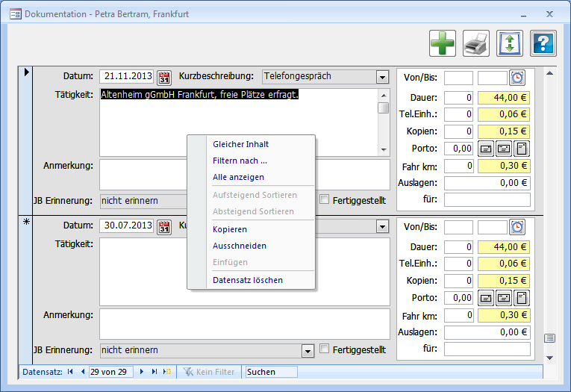571x392 pixels.
Task: Click Dauer rate 44,00 € in first record
Action: 504,98
